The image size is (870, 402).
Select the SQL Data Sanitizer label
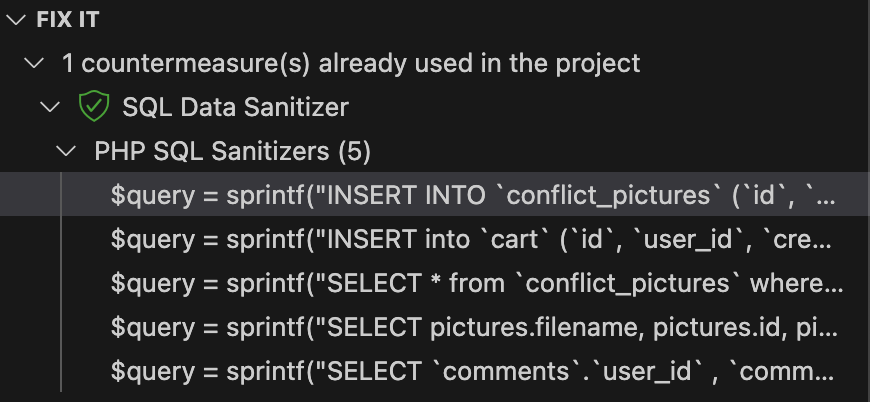235,106
